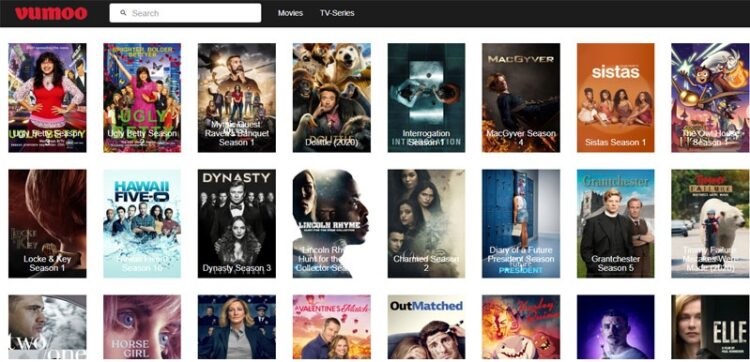Open the TV-Series menu item
Viewport: 750px width, 362px height.
(337, 13)
